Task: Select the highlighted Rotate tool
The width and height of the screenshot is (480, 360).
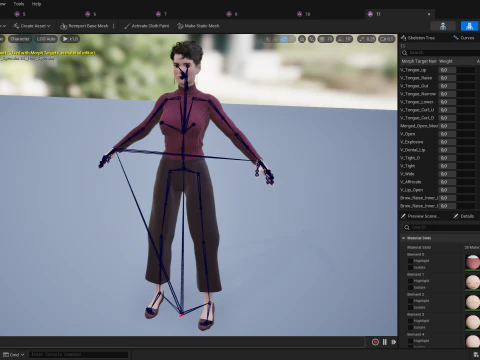Action: pos(284,39)
